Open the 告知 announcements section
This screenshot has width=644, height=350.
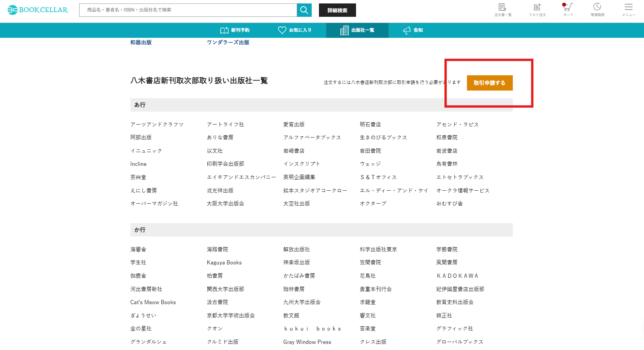click(413, 30)
